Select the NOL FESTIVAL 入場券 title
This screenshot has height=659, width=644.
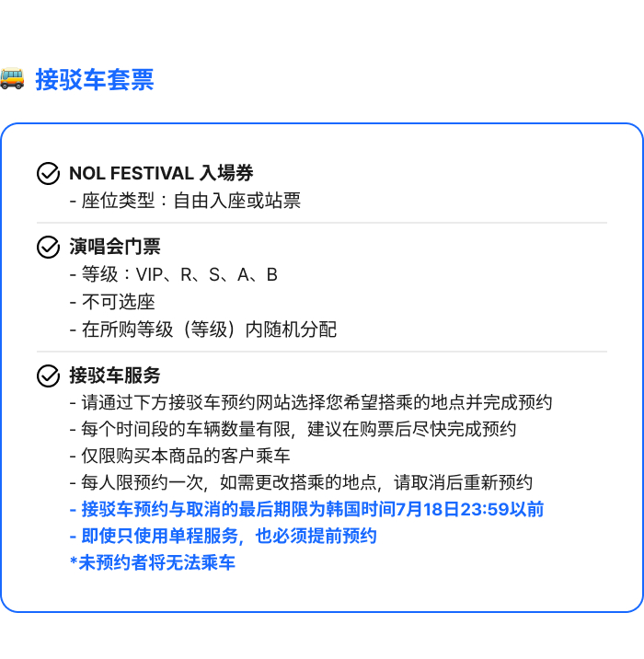[161, 173]
